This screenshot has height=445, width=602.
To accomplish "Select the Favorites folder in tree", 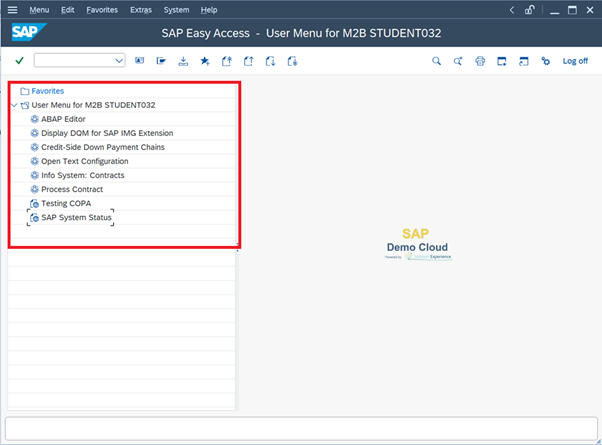I will (x=47, y=91).
